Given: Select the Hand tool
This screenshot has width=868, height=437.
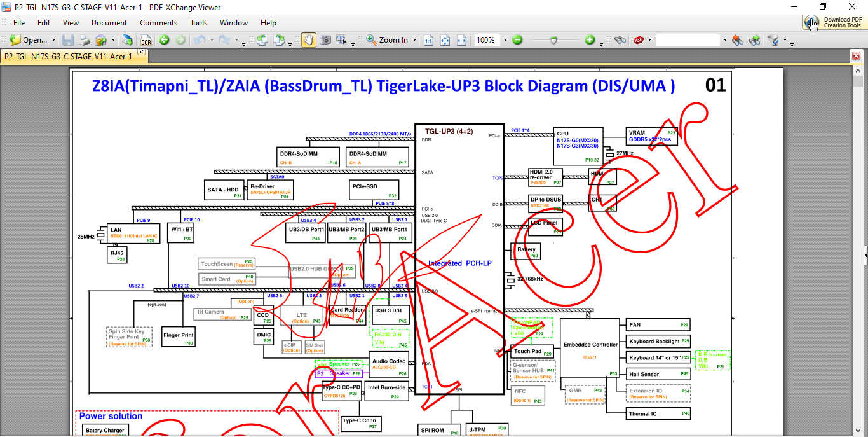Looking at the screenshot, I should click(308, 40).
